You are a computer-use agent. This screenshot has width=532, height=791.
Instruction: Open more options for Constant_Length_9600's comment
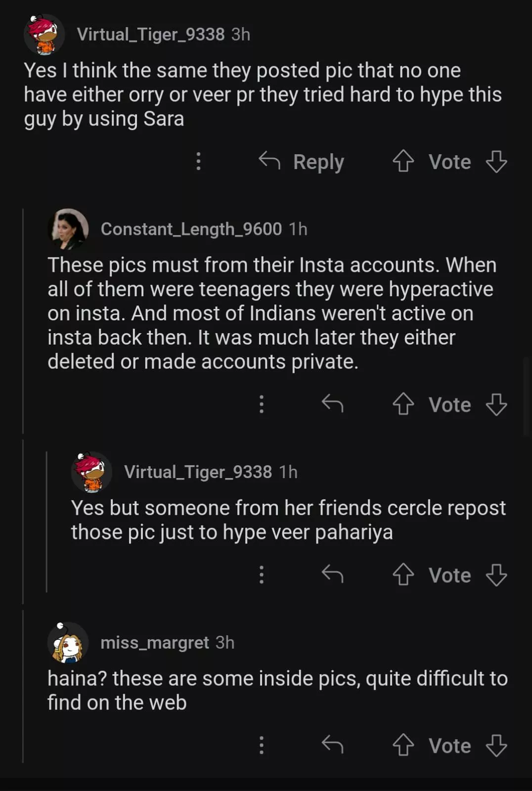[262, 404]
